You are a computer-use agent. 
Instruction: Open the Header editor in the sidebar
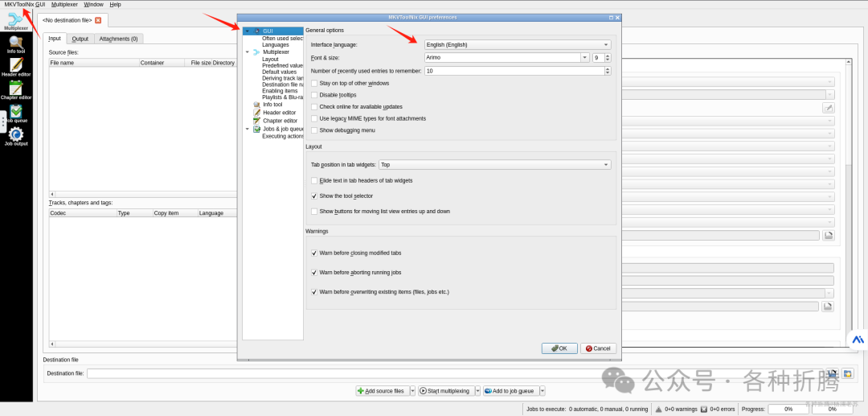[16, 68]
